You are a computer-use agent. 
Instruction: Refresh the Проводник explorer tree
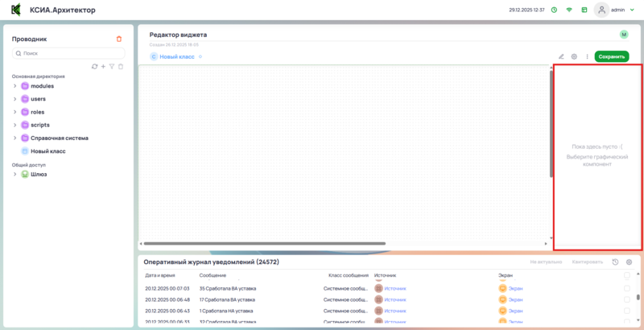(x=94, y=66)
